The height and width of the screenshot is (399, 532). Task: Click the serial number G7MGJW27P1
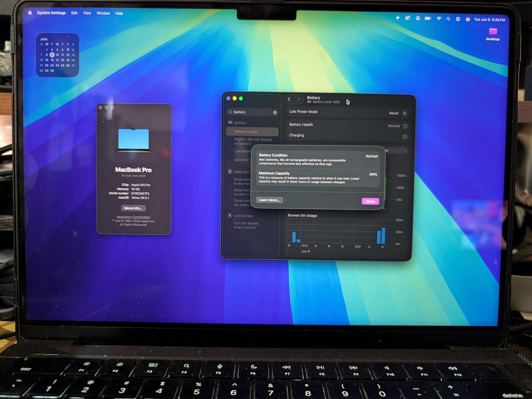pos(140,194)
